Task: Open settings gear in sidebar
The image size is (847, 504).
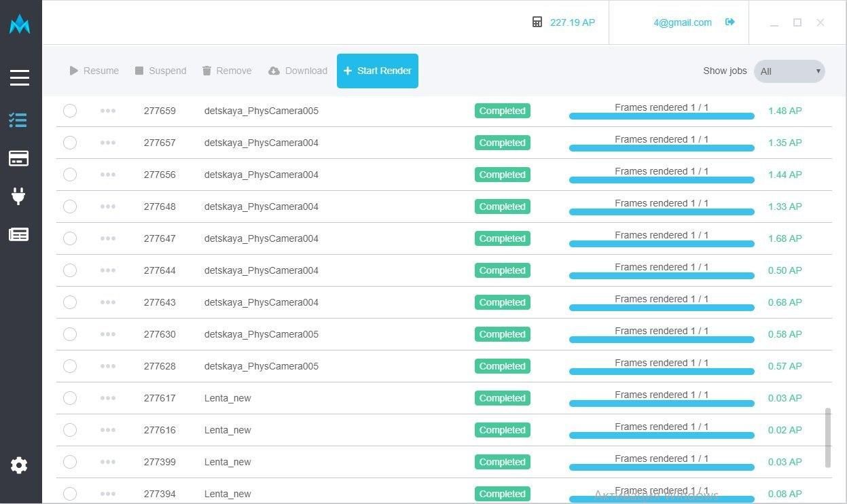Action: click(x=19, y=465)
